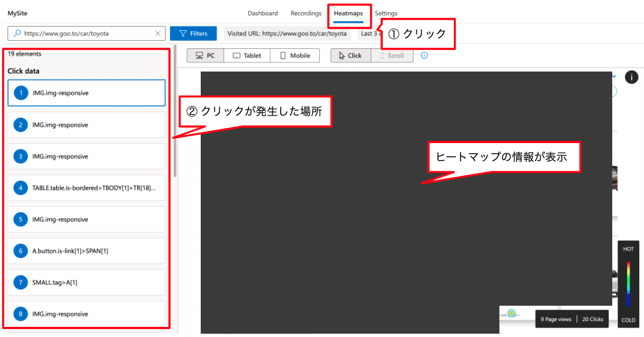Switch to the Recordings tab
644x337 pixels.
(x=306, y=13)
